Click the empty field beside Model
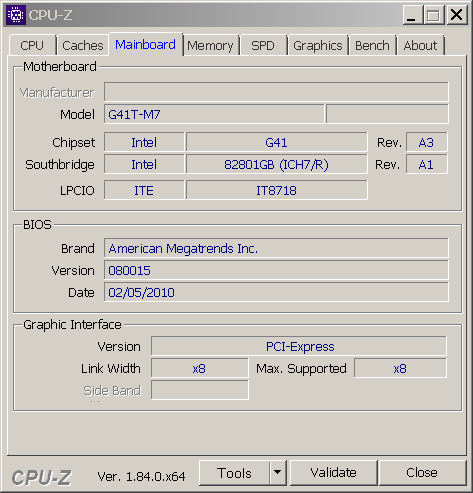The height and width of the screenshot is (493, 473). tap(387, 114)
